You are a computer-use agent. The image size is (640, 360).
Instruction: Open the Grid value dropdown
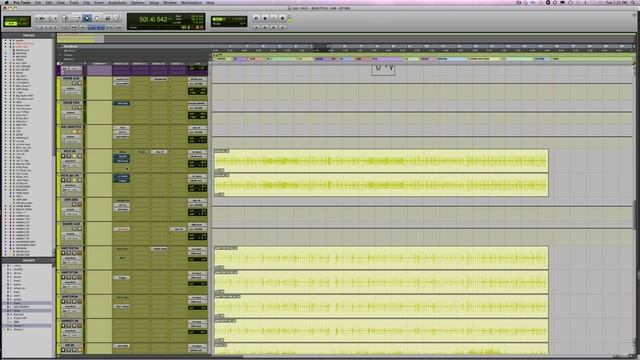(x=244, y=19)
